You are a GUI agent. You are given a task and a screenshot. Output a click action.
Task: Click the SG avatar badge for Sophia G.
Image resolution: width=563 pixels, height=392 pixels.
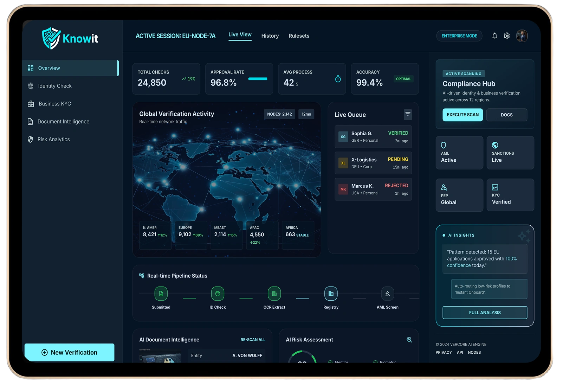pos(343,137)
